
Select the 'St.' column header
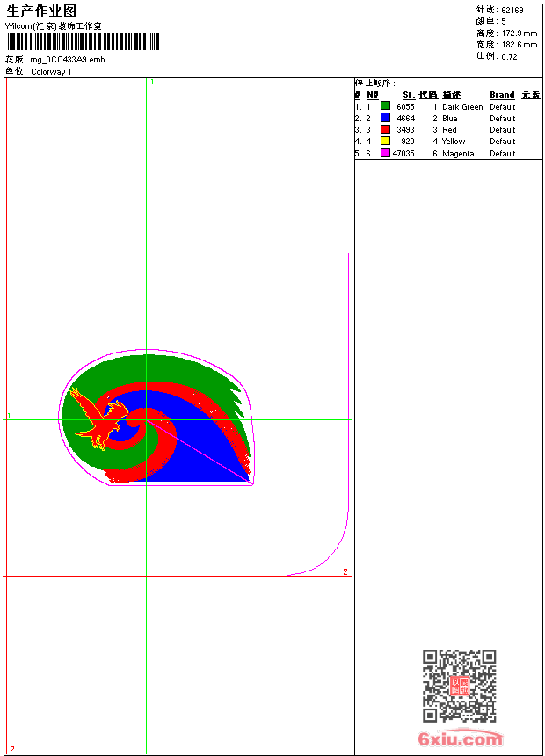(x=409, y=95)
